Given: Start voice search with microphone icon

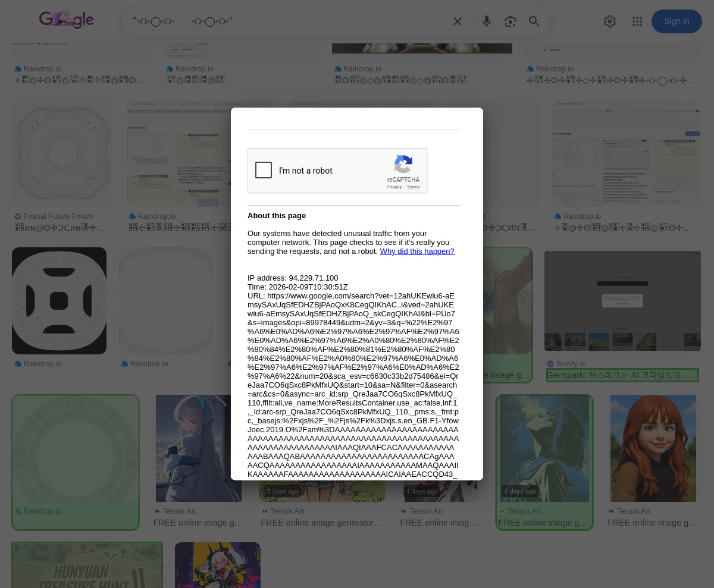Looking at the screenshot, I should [x=487, y=21].
